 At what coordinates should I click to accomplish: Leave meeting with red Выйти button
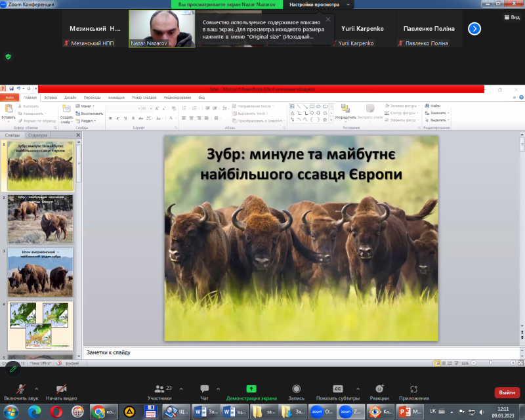[507, 392]
